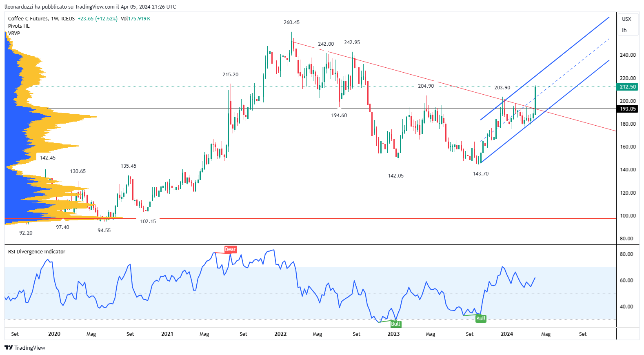The image size is (644, 355).
Task: Click the RSI Divergence Indicator label
Action: pyautogui.click(x=37, y=252)
